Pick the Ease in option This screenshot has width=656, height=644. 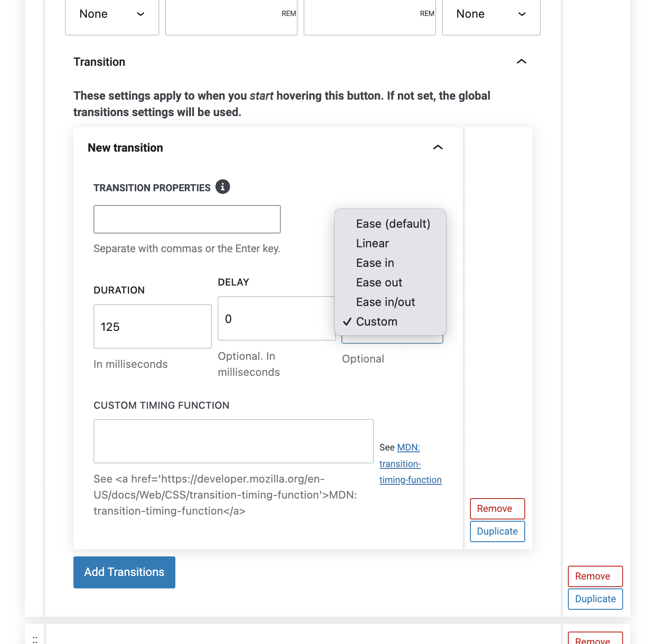point(375,263)
